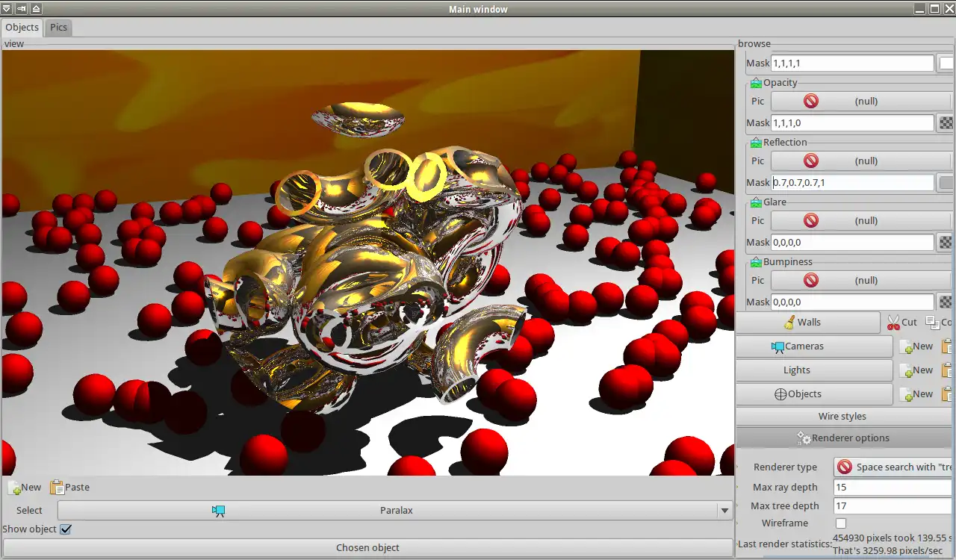Click the Glare Mask field
Screen dimensions: 956x560
[x=852, y=242]
